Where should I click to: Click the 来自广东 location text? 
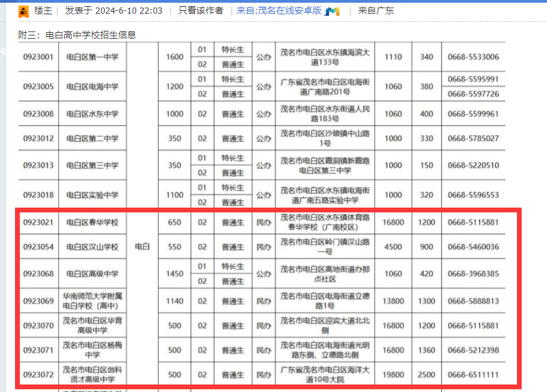(x=375, y=11)
